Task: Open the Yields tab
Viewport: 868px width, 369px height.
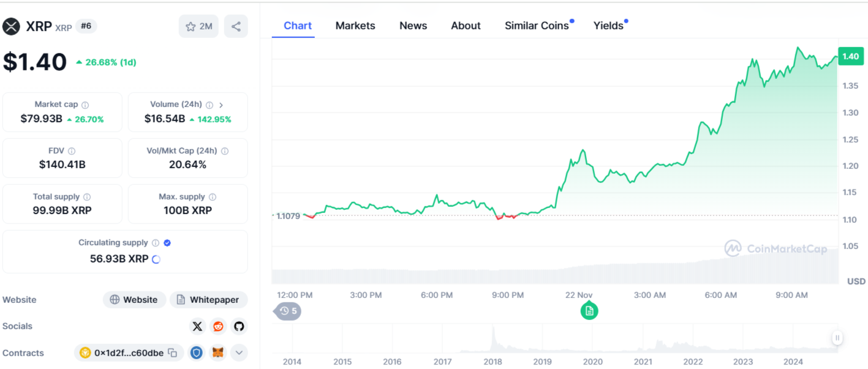Action: tap(608, 26)
